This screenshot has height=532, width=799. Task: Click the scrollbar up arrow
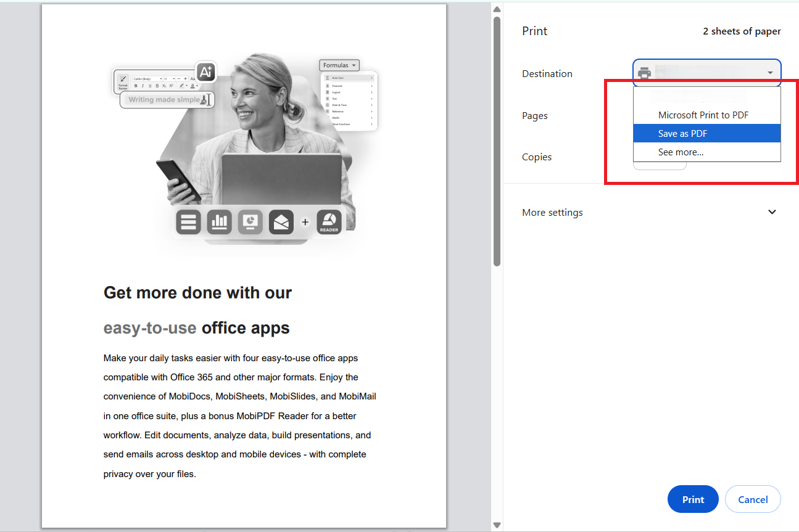(496, 9)
